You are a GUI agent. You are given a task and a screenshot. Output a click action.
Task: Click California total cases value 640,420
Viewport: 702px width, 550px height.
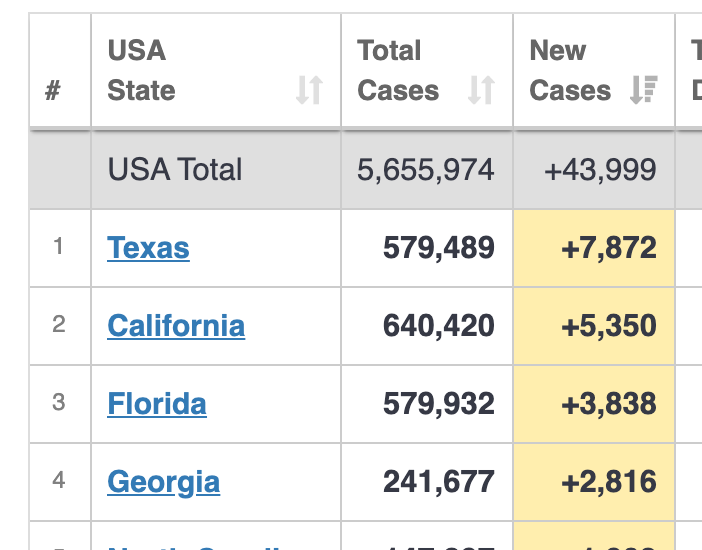(x=439, y=326)
